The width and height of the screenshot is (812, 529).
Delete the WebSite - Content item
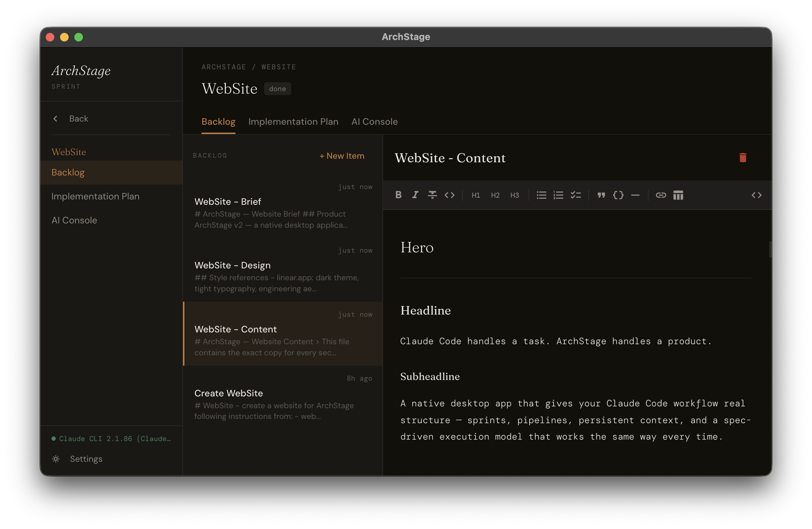(743, 158)
